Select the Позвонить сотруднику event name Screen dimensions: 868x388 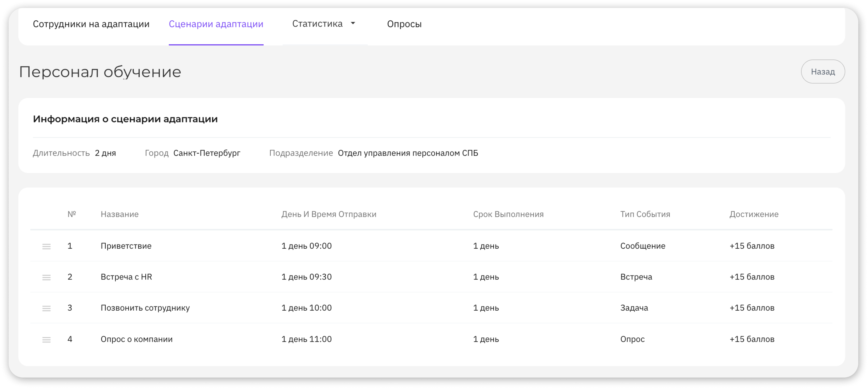click(x=145, y=308)
